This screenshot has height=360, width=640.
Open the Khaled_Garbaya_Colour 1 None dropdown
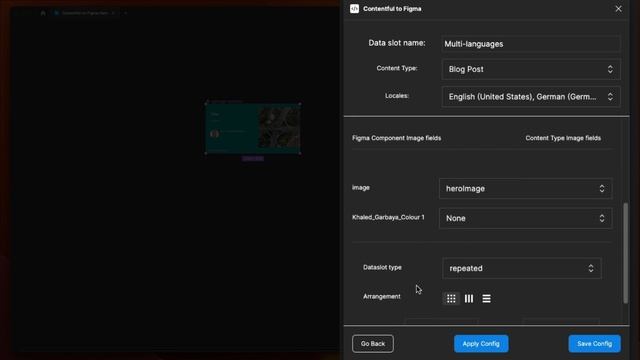[525, 218]
